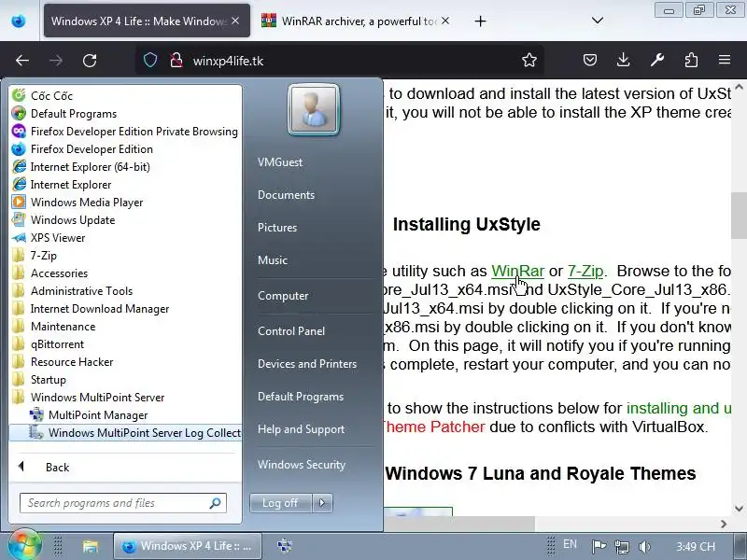Open developer tools wrench icon

(x=657, y=60)
